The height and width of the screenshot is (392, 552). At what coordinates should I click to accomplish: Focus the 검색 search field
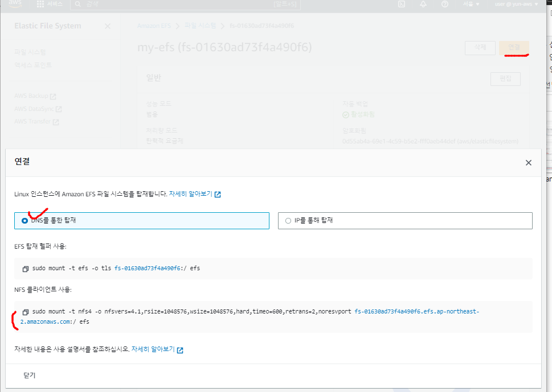click(x=185, y=4)
